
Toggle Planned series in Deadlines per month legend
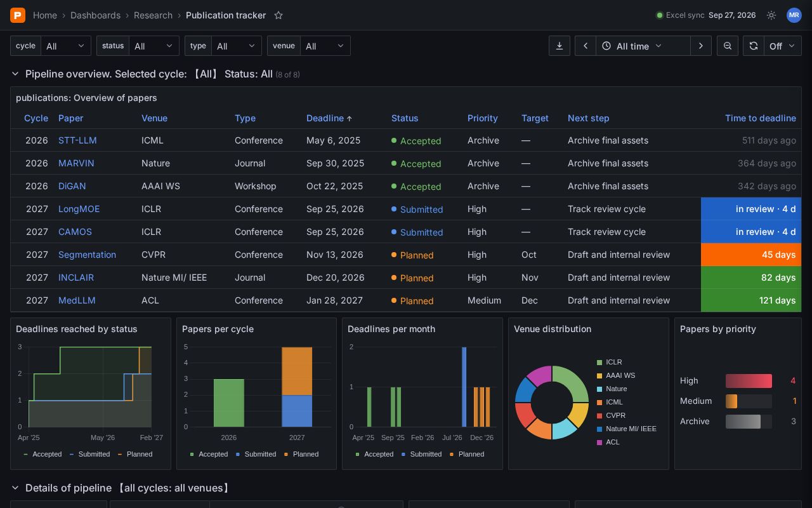coord(467,454)
